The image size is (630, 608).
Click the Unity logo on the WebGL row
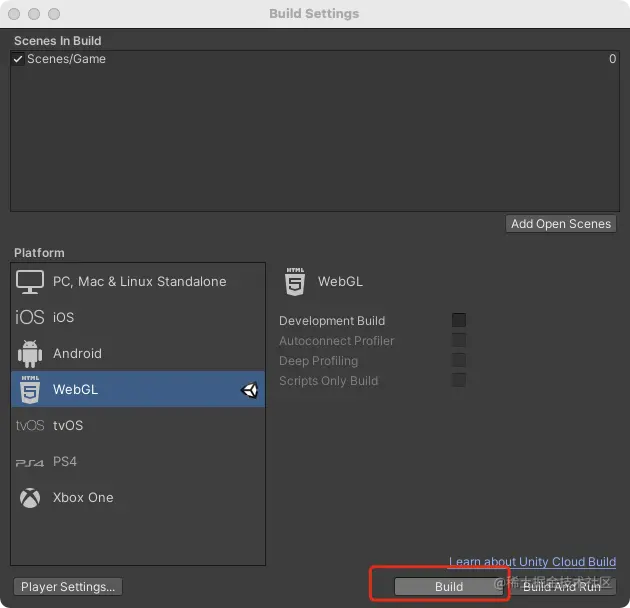pyautogui.click(x=250, y=390)
